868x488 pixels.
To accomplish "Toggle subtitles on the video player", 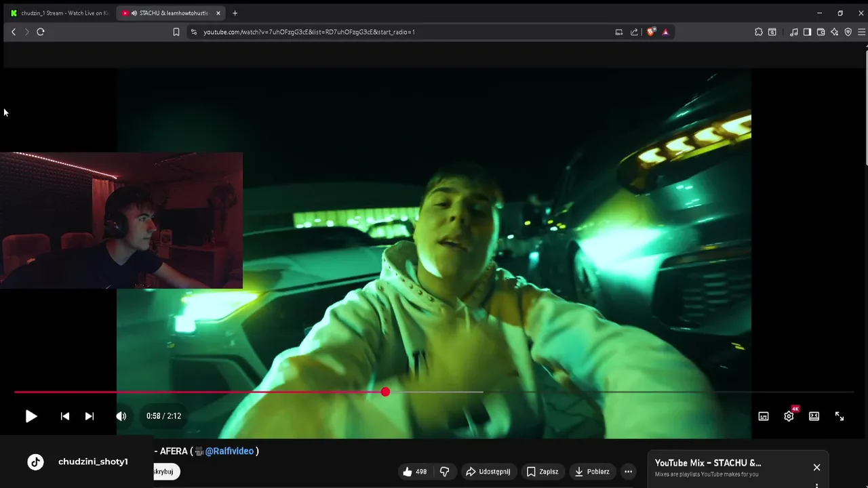I will 764,416.
